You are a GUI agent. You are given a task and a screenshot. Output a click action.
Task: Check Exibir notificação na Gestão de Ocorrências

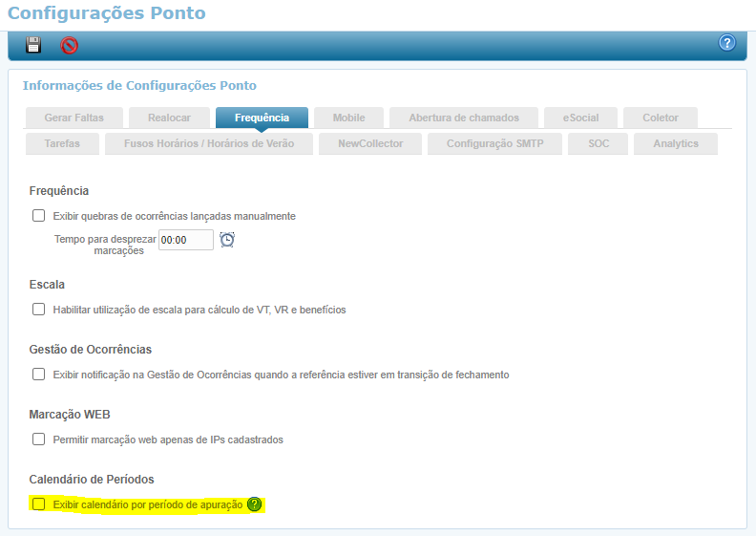pos(39,375)
